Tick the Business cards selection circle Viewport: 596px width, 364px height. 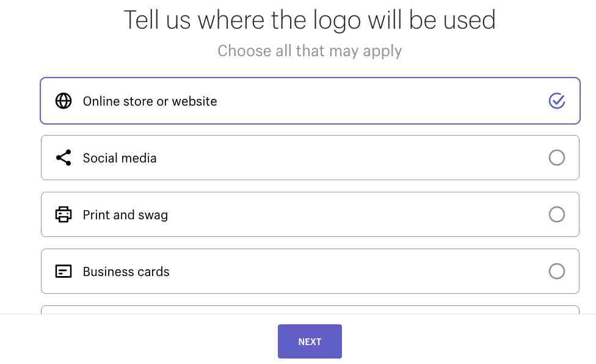(556, 271)
